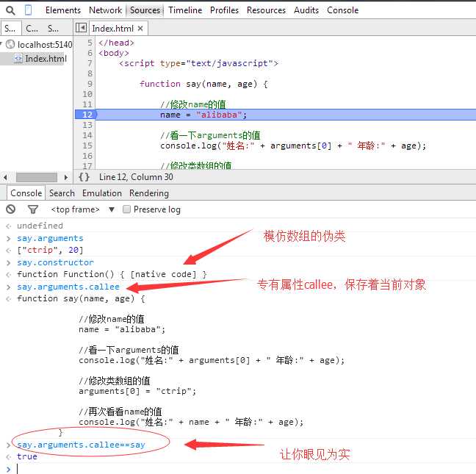This screenshot has width=476, height=474.
Task: Click the magnifier inspect element icon
Action: coord(10,10)
